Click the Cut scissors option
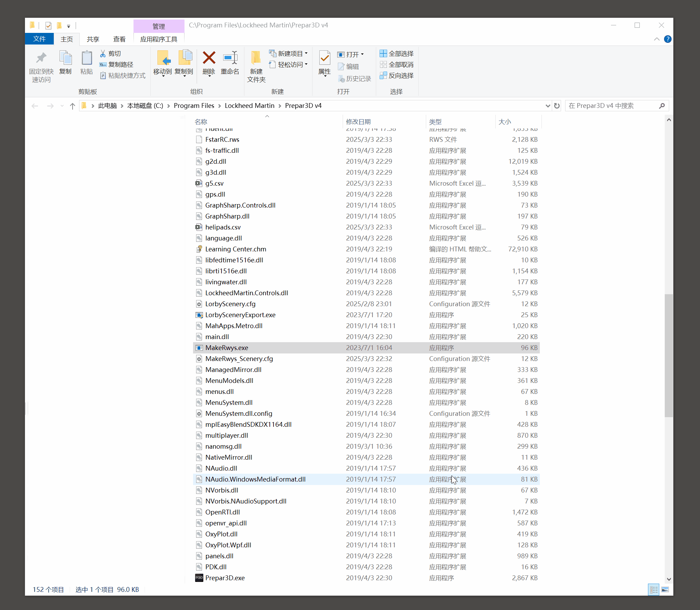700x610 pixels. (110, 53)
